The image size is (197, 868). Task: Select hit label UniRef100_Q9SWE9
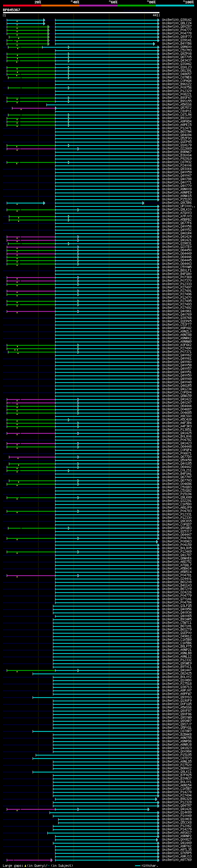click(177, 664)
